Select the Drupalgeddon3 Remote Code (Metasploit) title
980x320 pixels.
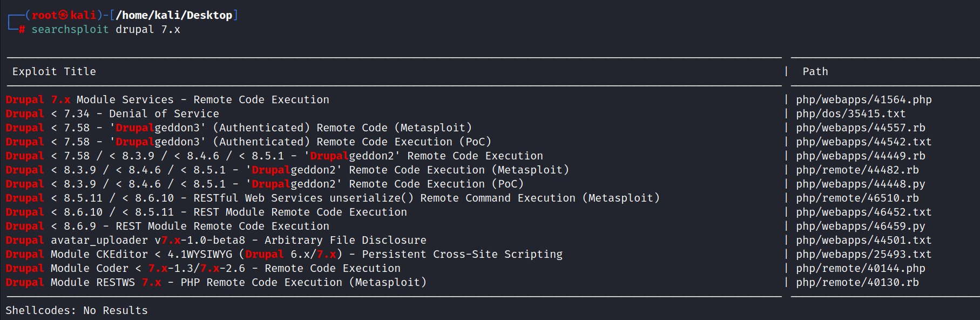click(x=239, y=128)
